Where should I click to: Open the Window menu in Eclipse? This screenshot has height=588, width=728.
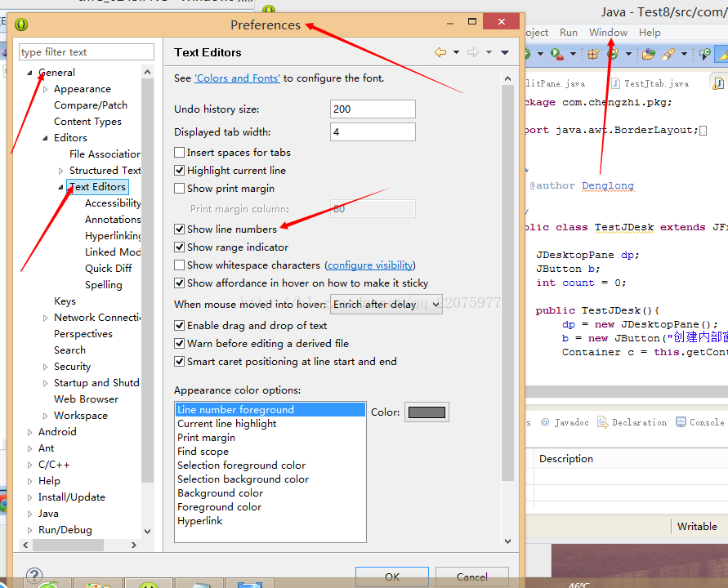[608, 33]
